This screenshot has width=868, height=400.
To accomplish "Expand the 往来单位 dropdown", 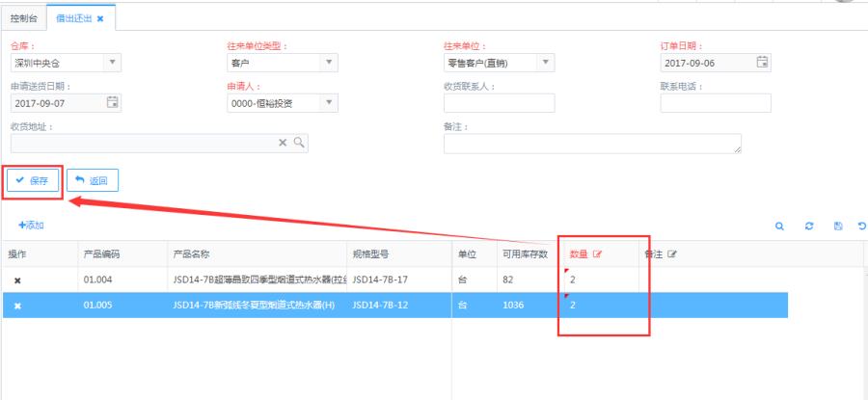I will click(x=546, y=63).
